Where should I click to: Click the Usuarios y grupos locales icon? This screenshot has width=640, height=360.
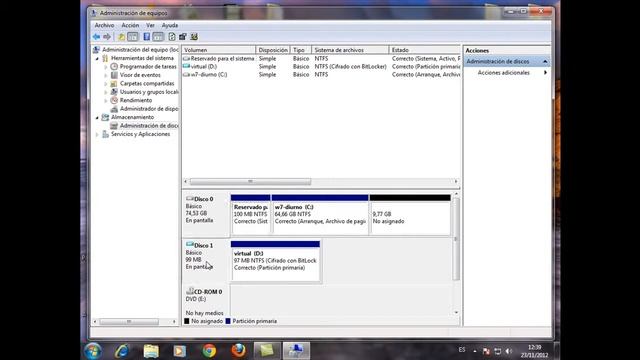pos(114,92)
